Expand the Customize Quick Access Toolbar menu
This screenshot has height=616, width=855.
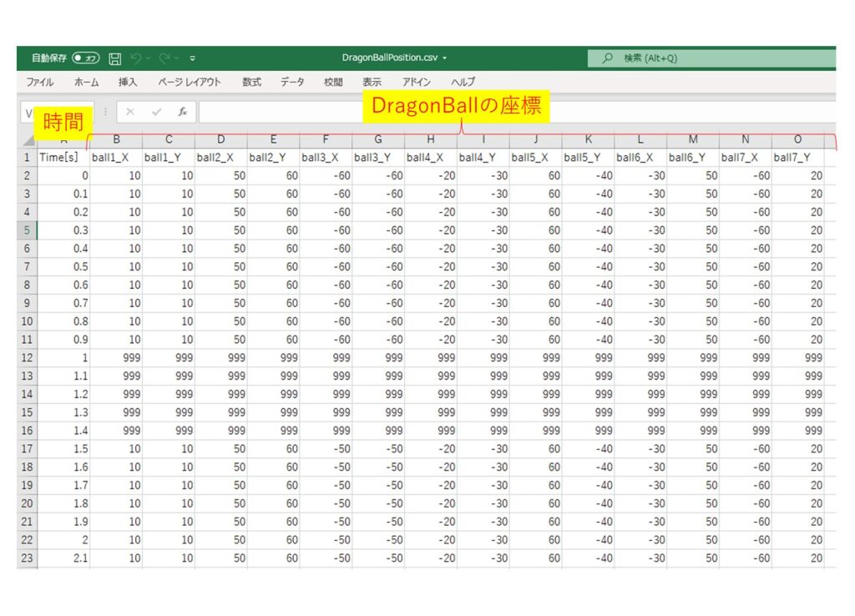point(193,58)
